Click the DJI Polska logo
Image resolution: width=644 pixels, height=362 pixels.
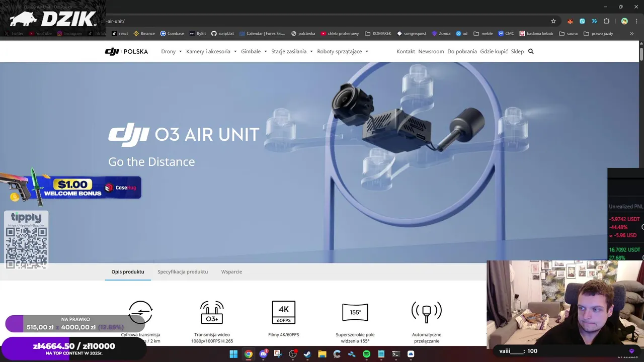126,51
